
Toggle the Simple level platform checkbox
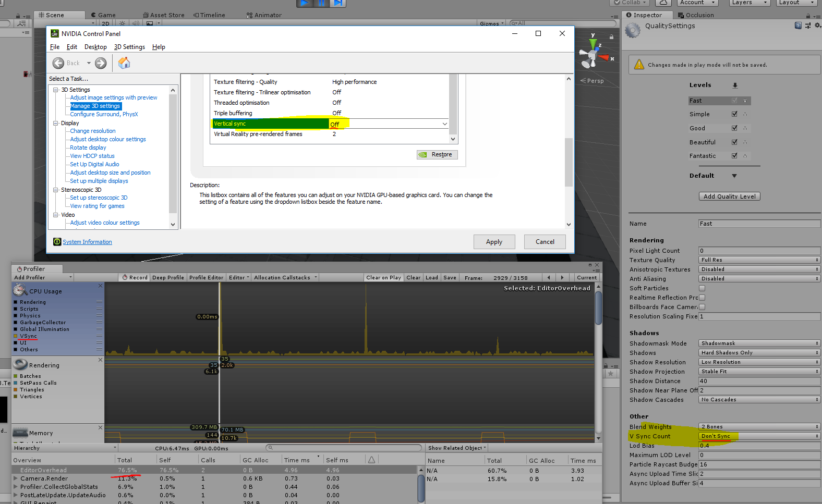(x=734, y=114)
